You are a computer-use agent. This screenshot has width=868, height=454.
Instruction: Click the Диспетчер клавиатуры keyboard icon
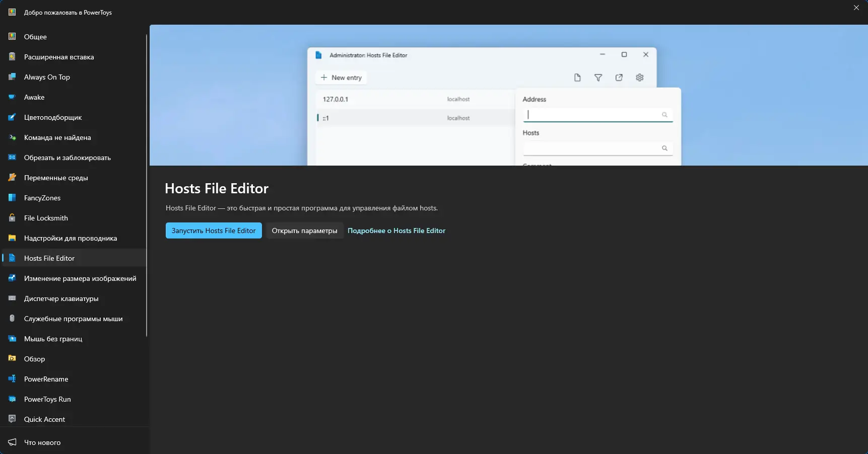[x=12, y=298]
